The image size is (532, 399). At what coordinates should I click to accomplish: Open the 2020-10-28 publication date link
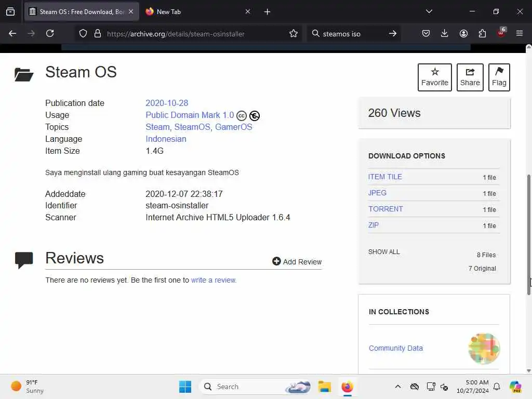tap(167, 103)
